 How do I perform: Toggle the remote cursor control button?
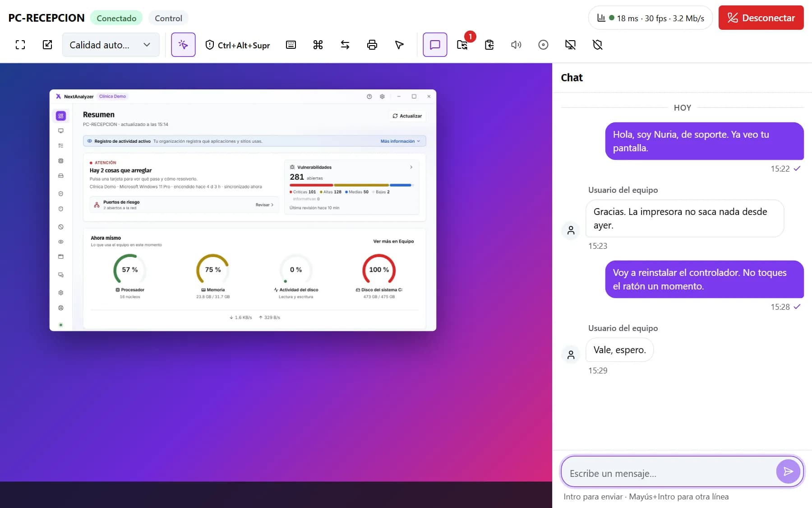(x=183, y=45)
